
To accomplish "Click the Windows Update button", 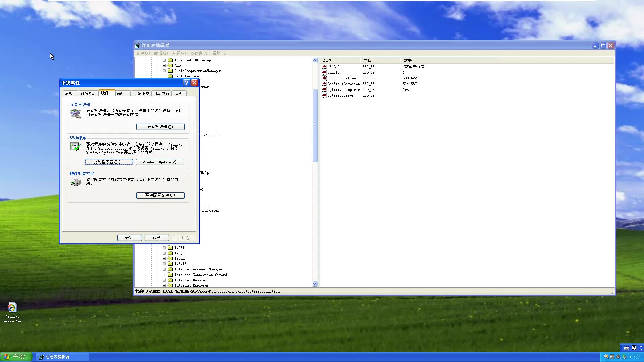I will point(160,162).
